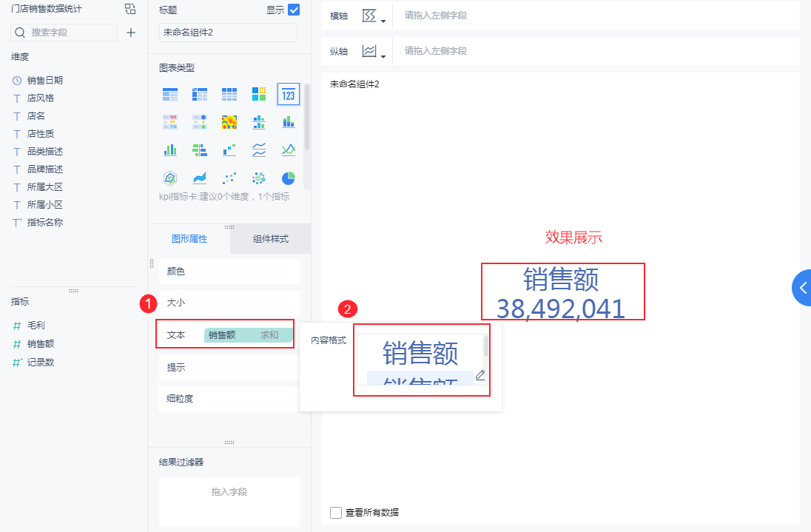Click the 颜色 attribute field

[229, 272]
